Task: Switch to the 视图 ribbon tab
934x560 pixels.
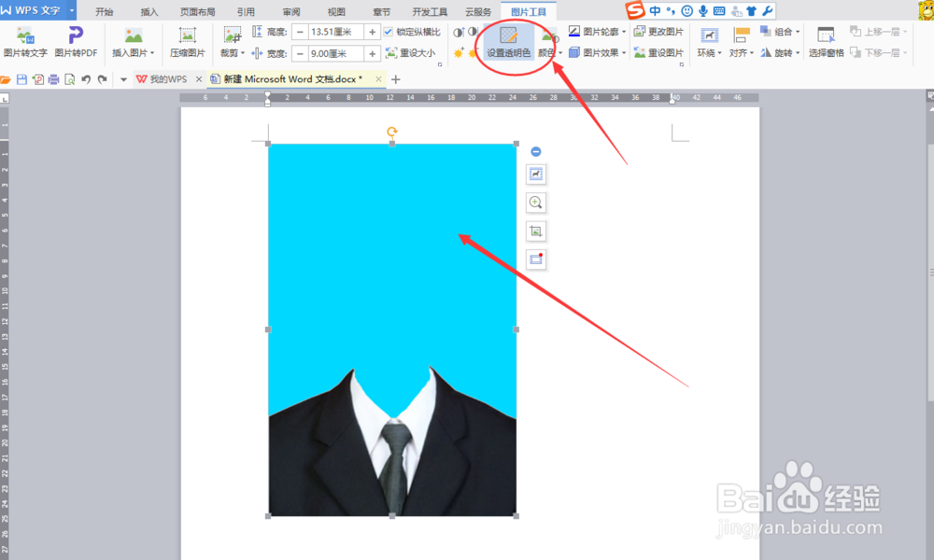Action: 336,12
